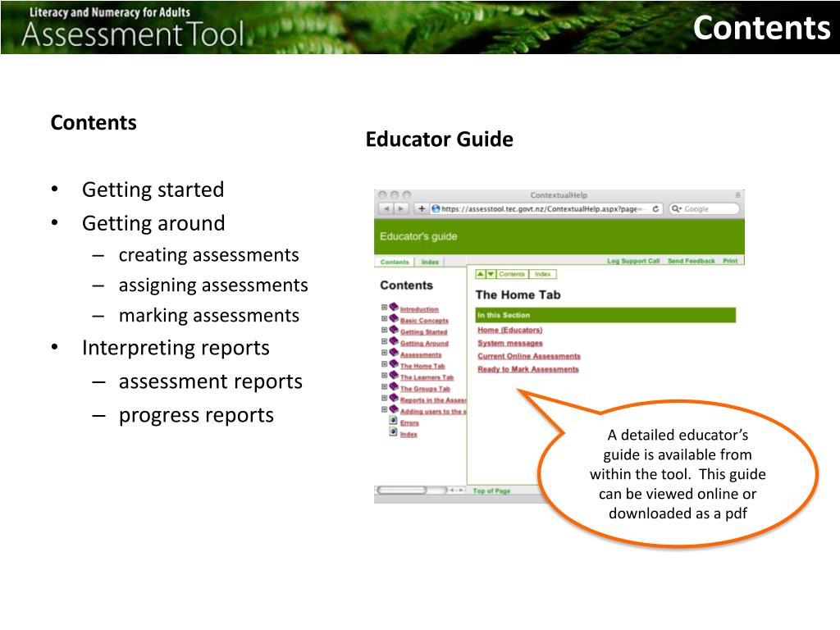
Task: Click the Print link
Action: click(730, 261)
